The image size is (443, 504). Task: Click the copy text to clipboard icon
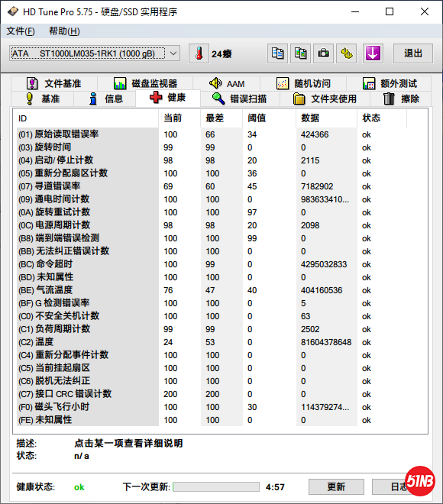(x=277, y=53)
